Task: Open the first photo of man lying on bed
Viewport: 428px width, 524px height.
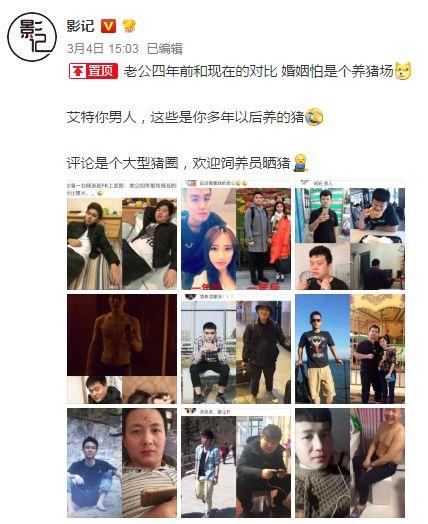Action: 122,235
